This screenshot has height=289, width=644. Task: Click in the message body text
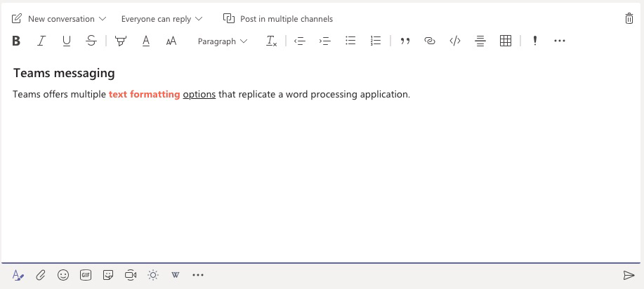(x=211, y=95)
